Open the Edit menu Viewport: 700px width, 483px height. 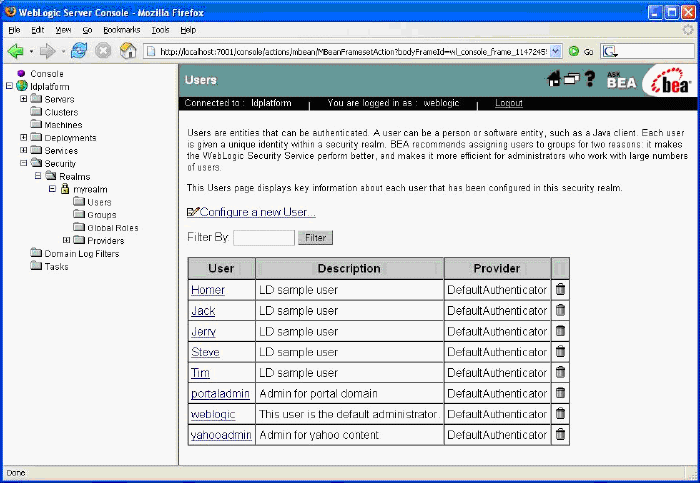pos(38,30)
